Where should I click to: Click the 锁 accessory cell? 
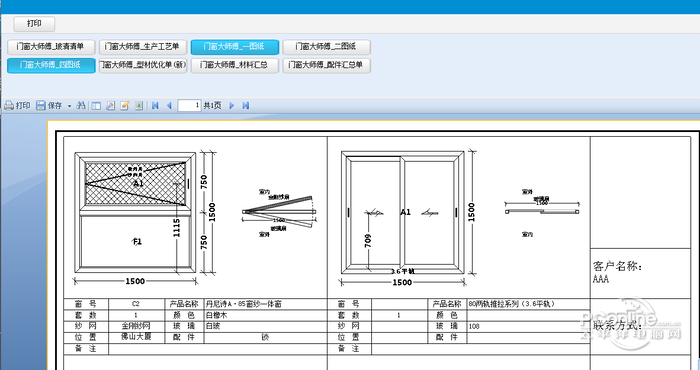pyautogui.click(x=266, y=337)
